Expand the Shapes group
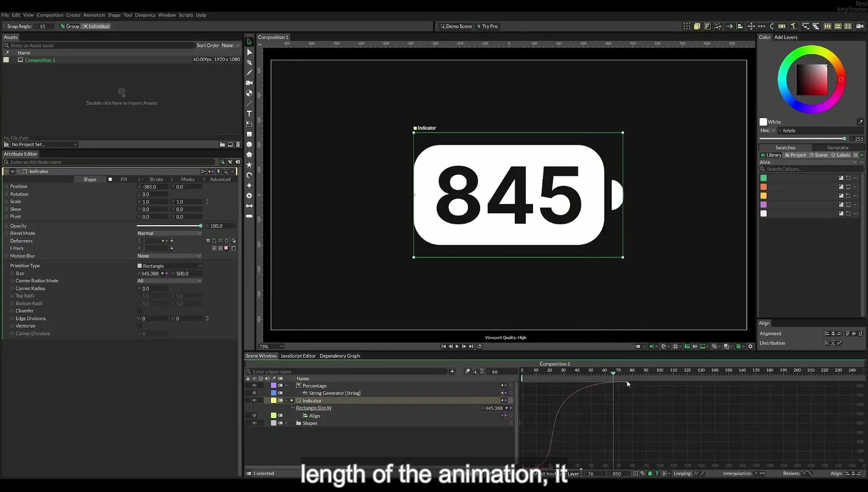This screenshot has height=492, width=868. coord(286,423)
